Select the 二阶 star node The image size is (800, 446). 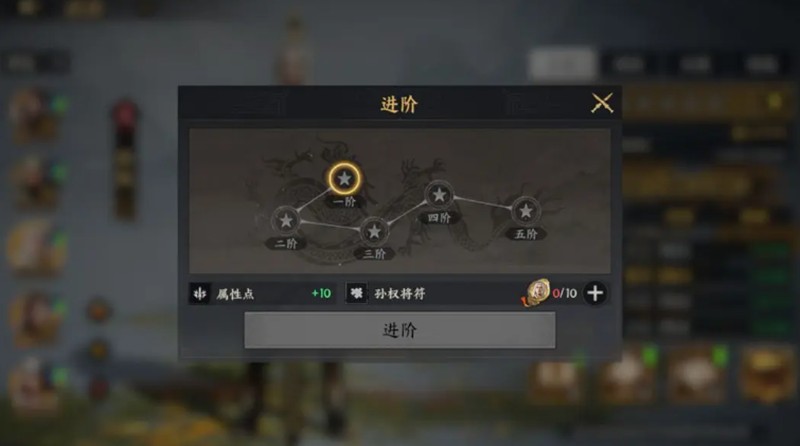pyautogui.click(x=286, y=220)
